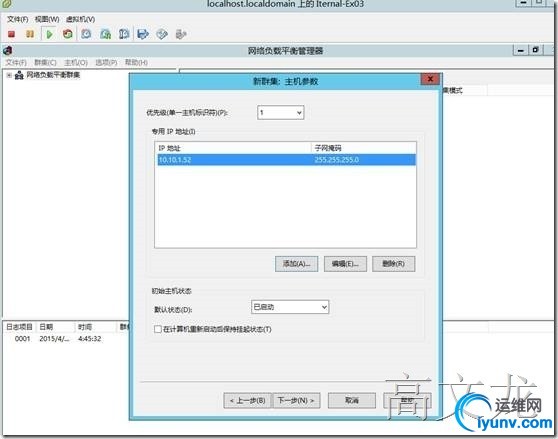Click the red stop VM toolbar icon
The width and height of the screenshot is (558, 439).
[x=11, y=34]
